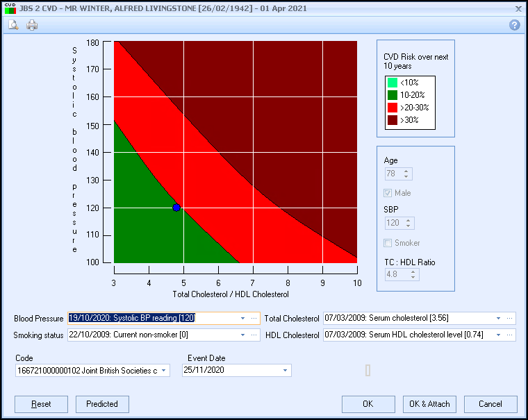528x420 pixels.
Task: Click the printer icon in toolbar
Action: (x=32, y=25)
